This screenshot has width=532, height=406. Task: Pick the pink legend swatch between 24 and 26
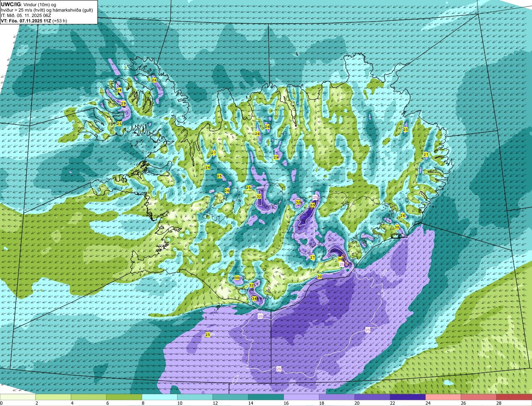pyautogui.click(x=443, y=397)
